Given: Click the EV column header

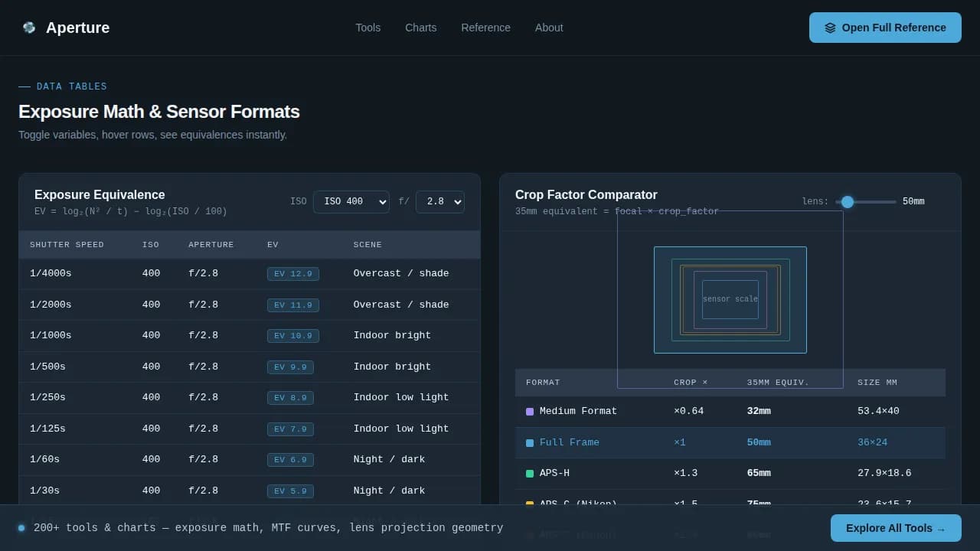Looking at the screenshot, I should coord(273,245).
